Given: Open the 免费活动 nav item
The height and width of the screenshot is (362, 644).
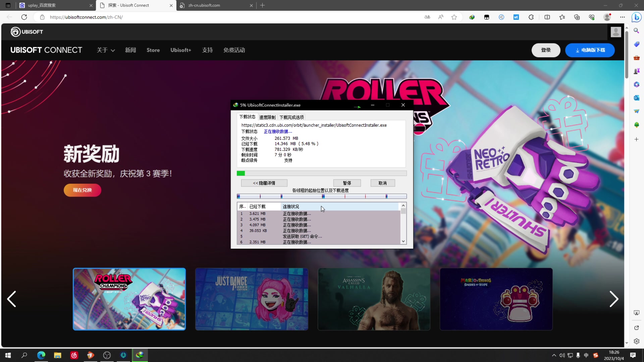Looking at the screenshot, I should pos(234,50).
